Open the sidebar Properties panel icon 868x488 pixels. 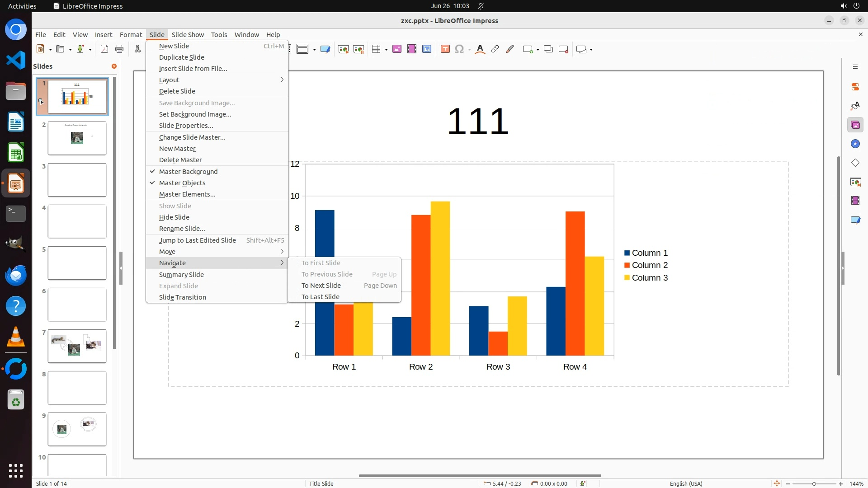point(855,87)
